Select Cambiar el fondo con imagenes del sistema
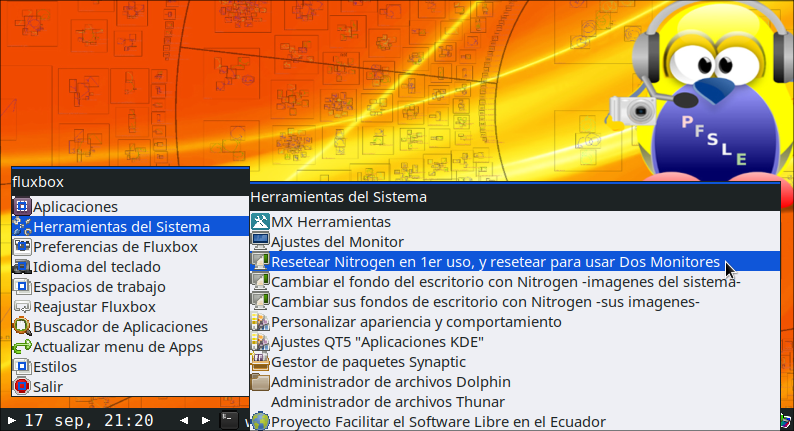The height and width of the screenshot is (431, 794). [x=515, y=282]
